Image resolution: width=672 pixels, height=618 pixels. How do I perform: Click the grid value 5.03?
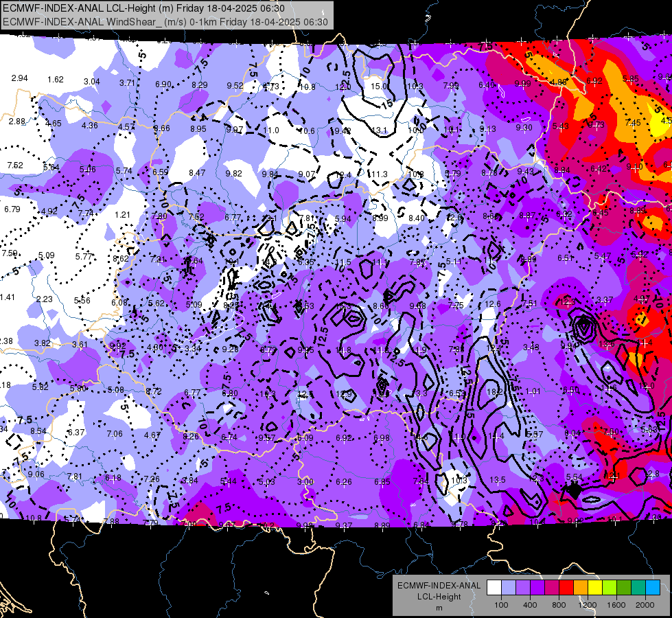[266, 481]
